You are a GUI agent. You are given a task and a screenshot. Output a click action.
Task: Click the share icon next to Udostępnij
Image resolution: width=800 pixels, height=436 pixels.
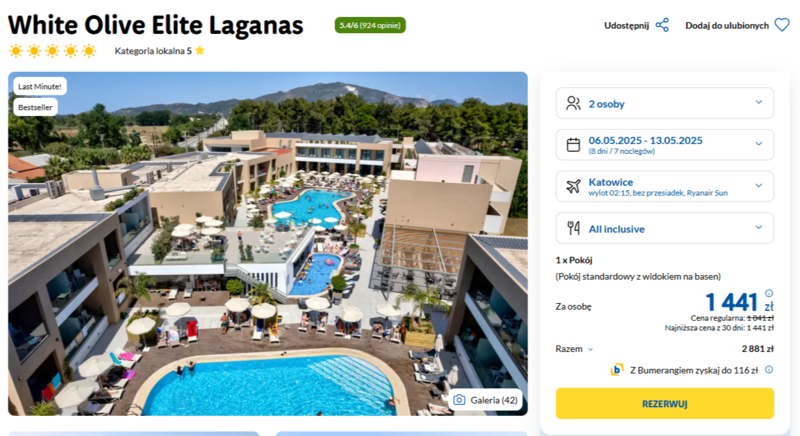click(662, 25)
